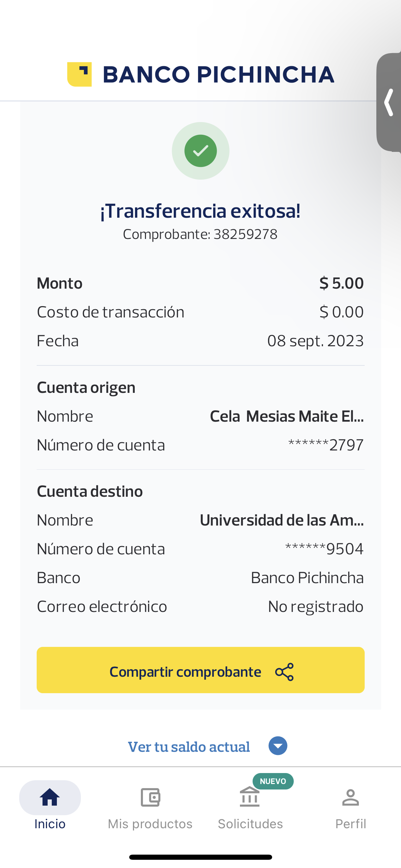Tap the NUEVO badge above Solicitudes

(273, 781)
